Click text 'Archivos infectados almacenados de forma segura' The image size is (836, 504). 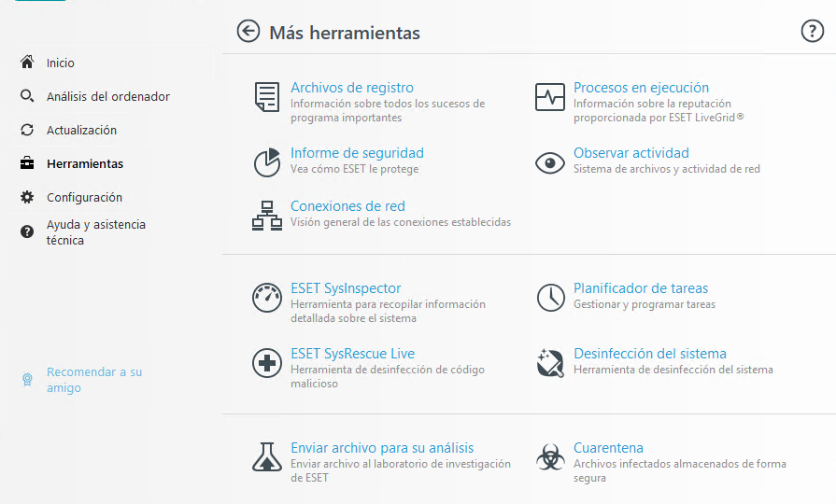680,471
